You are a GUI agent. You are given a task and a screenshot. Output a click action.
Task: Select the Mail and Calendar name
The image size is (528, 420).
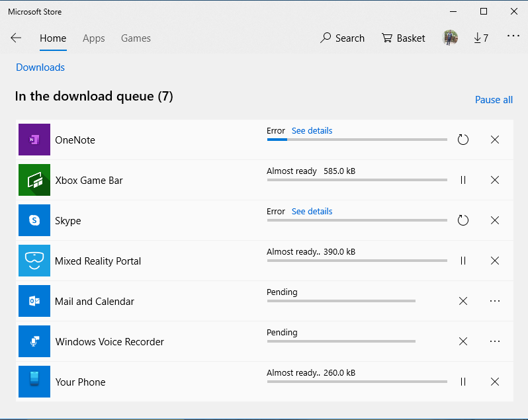[95, 302]
